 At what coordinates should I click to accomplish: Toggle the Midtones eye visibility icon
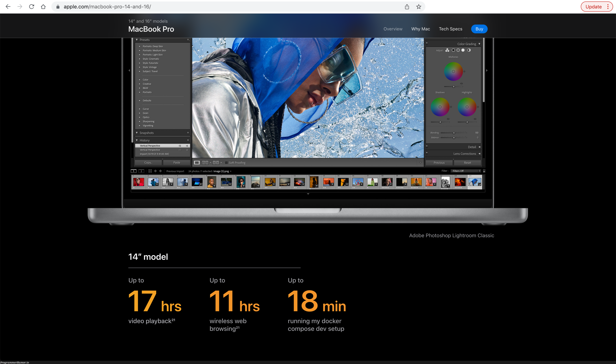coord(462,83)
